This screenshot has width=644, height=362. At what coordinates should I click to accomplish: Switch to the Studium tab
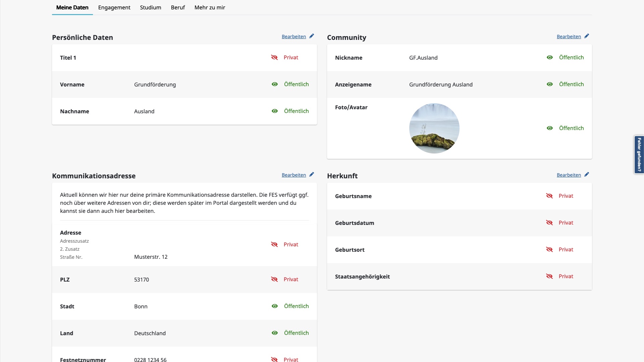point(151,7)
